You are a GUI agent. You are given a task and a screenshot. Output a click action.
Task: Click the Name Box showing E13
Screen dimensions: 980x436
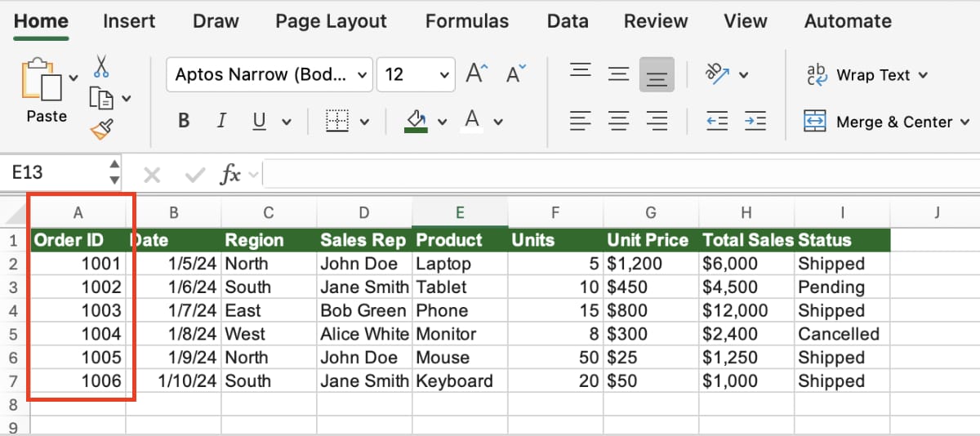click(53, 173)
